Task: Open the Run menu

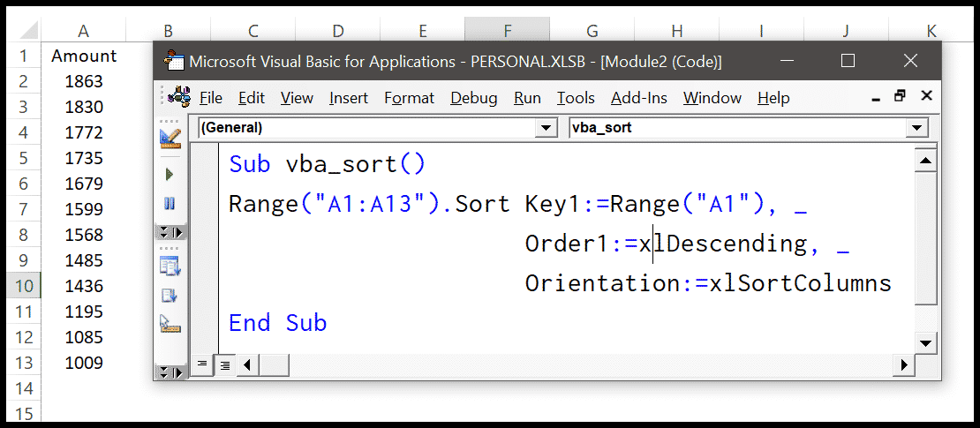Action: (527, 98)
